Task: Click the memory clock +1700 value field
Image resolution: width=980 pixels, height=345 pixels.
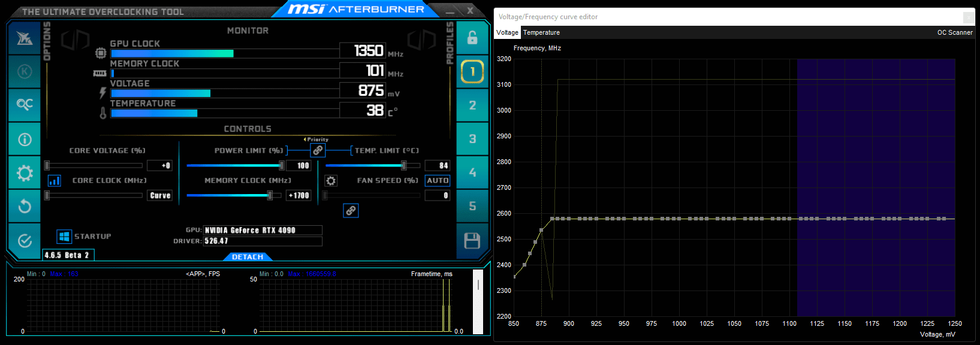Action: pos(299,195)
